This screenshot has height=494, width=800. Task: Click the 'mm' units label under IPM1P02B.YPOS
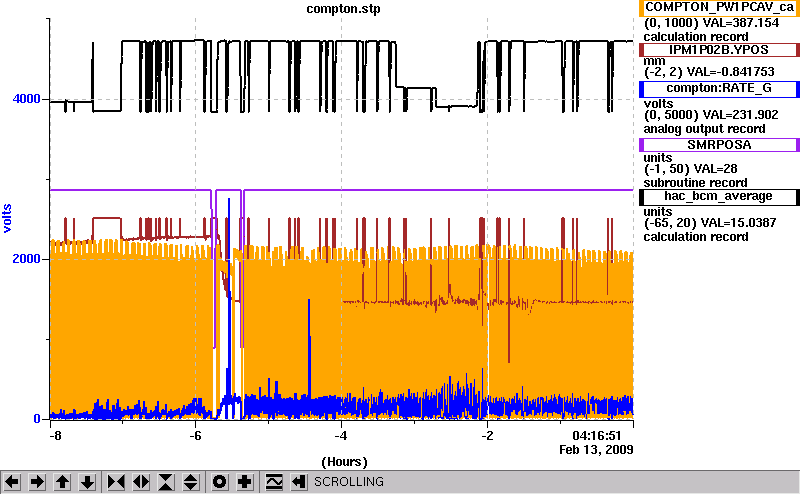point(655,61)
